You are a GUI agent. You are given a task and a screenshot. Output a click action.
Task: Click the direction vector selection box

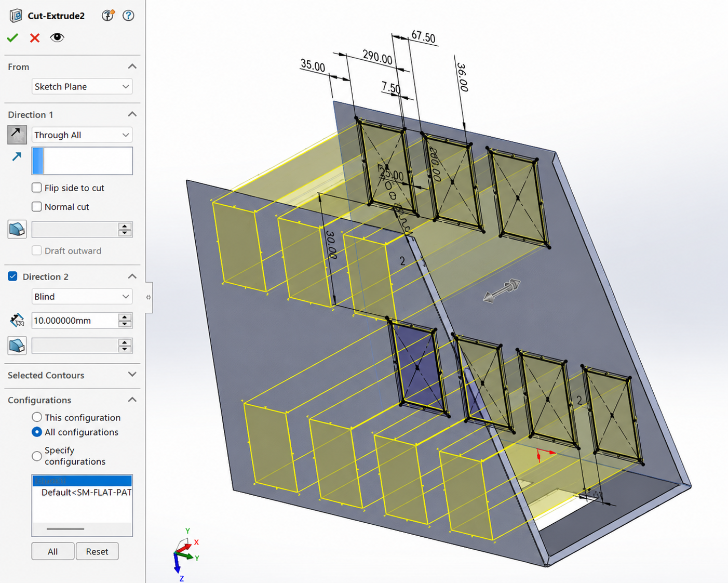(82, 161)
